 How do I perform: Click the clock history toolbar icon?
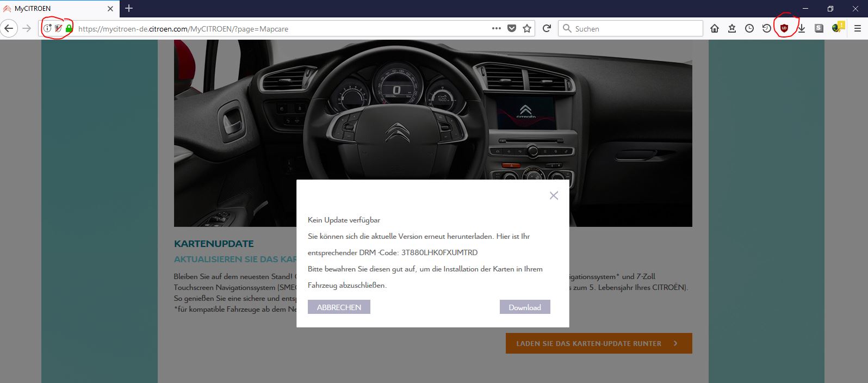749,28
